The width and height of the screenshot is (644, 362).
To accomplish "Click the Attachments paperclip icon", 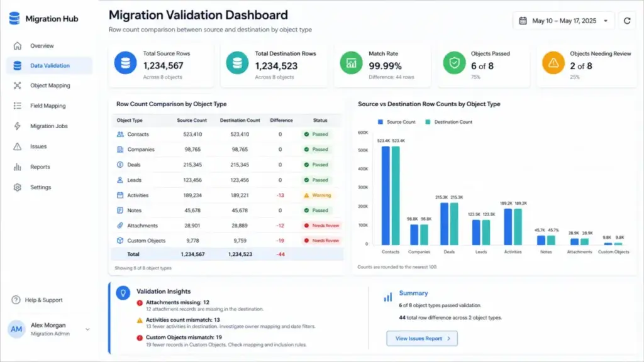I will pos(120,226).
